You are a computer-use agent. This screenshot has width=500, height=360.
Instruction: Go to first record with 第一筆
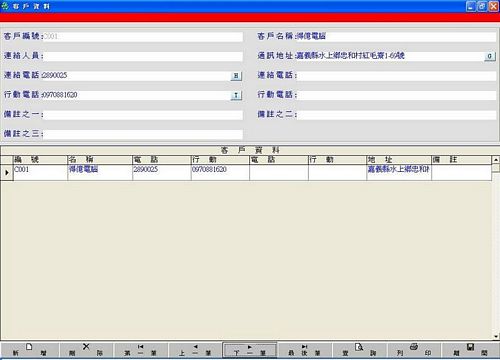point(140,350)
